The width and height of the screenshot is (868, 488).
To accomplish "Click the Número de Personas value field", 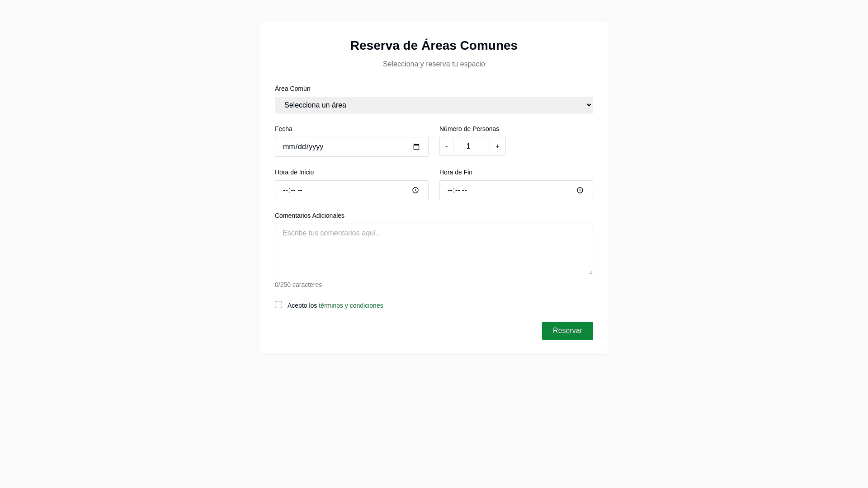I will (x=471, y=146).
